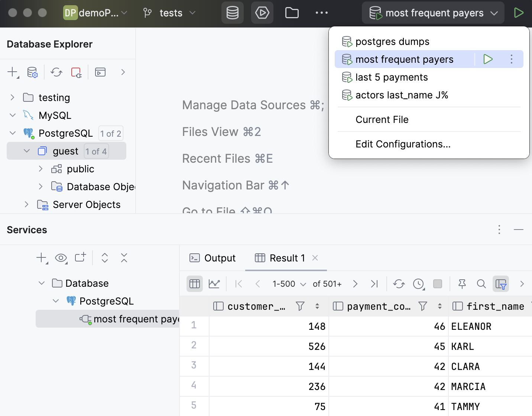
Task: Toggle view options with the eye icon
Action: (61, 258)
